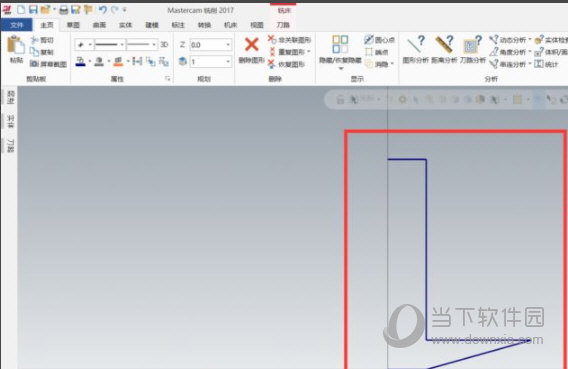
Task: Switch to the 实体 Solids ribbon tab
Action: (x=125, y=25)
